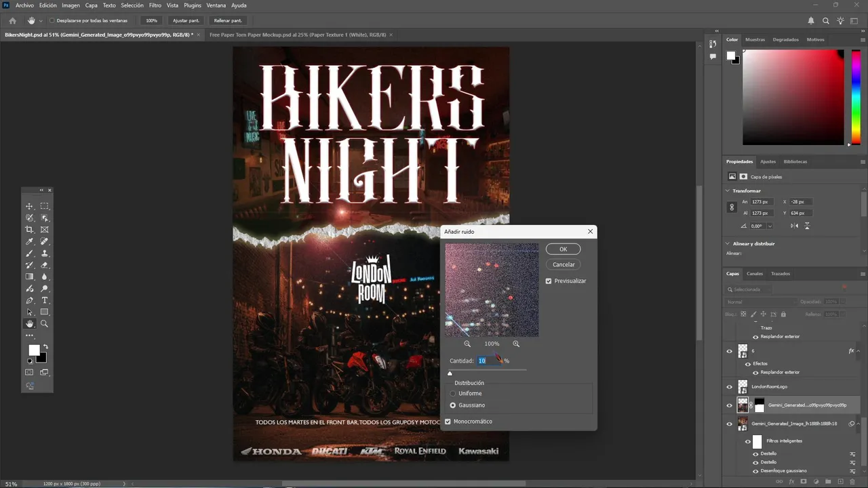This screenshot has width=868, height=488.
Task: Open the Filtro menu
Action: [155, 5]
